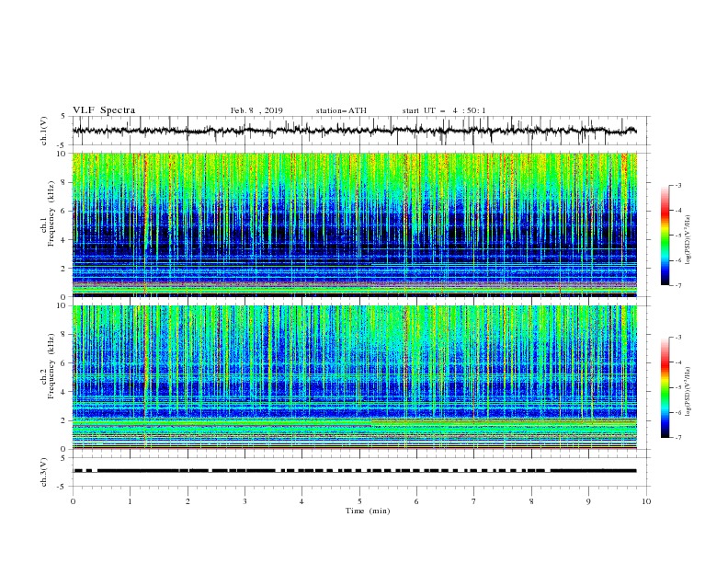
Task: Click time-axis tick label "3"
Action: [x=245, y=501]
